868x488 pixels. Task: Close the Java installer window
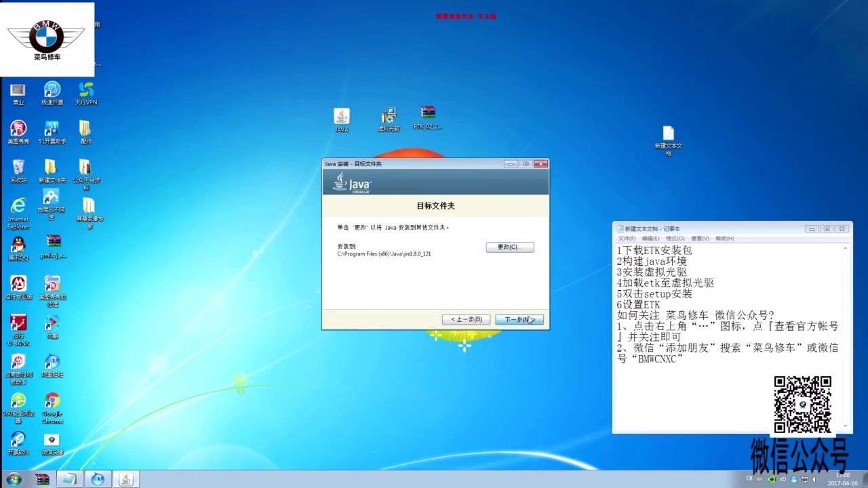point(540,164)
